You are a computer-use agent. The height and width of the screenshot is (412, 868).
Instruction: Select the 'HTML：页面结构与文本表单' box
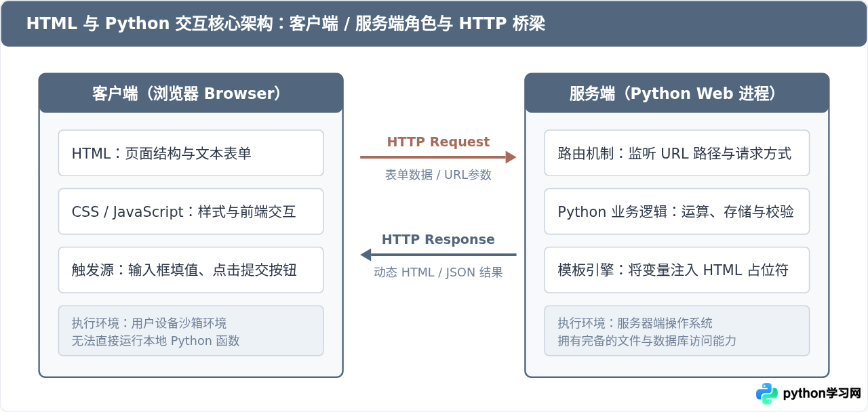pyautogui.click(x=191, y=153)
